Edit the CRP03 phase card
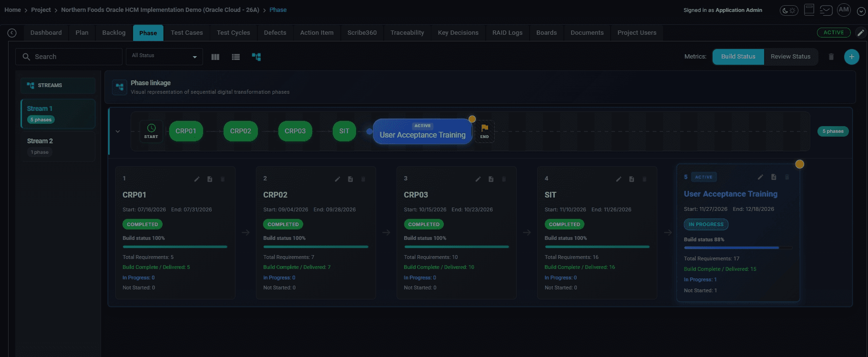The height and width of the screenshot is (357, 868). pos(478,179)
